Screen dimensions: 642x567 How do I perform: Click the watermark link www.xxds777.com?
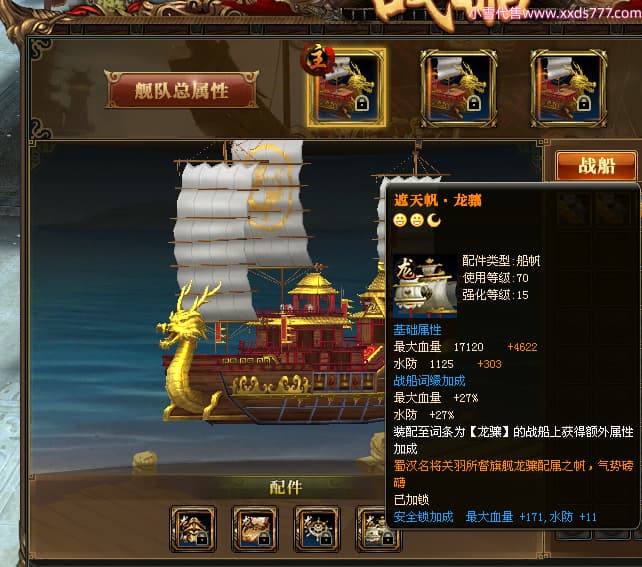pos(582,13)
